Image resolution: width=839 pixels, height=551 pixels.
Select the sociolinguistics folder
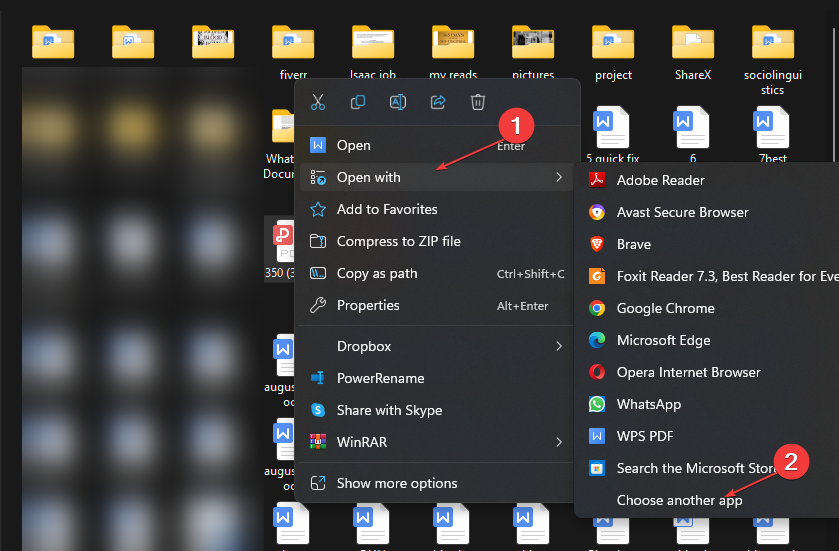point(773,60)
